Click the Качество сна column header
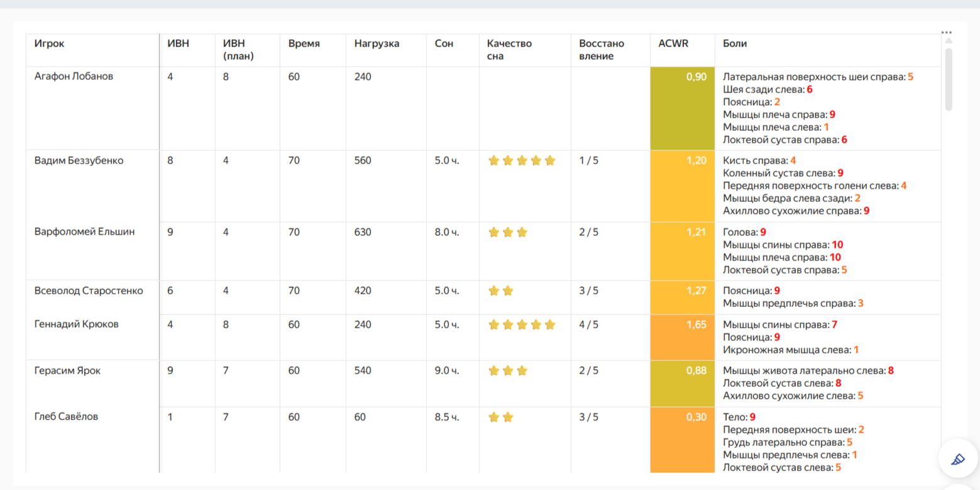 tap(509, 50)
